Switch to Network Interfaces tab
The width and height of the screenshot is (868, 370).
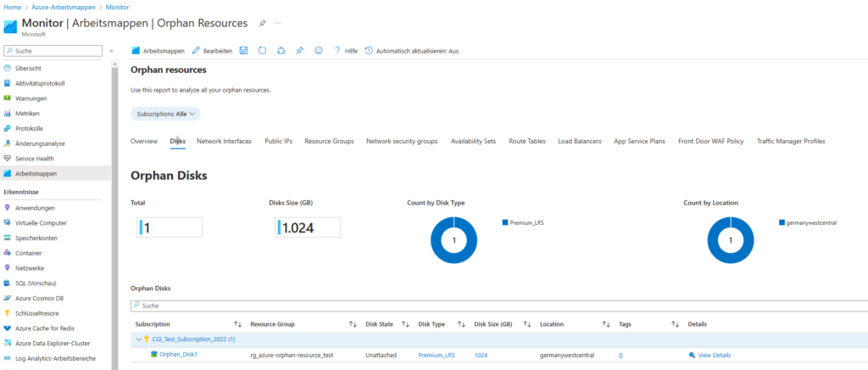224,141
